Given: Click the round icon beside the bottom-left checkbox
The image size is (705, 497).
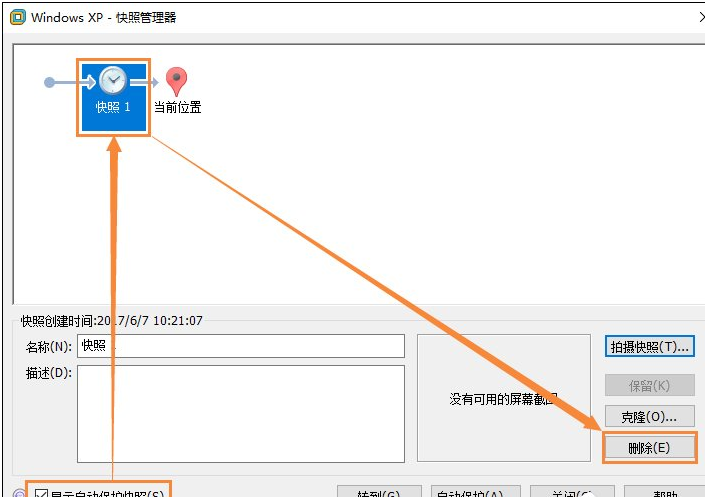Looking at the screenshot, I should [19, 493].
